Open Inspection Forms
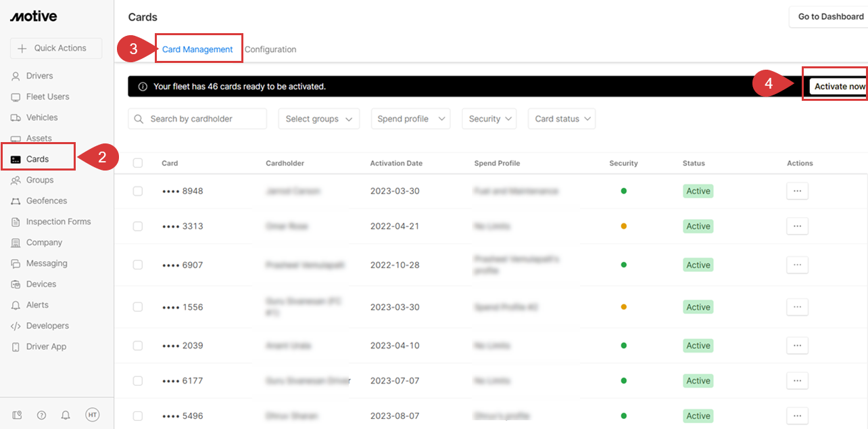Image resolution: width=868 pixels, height=429 pixels. pos(58,222)
